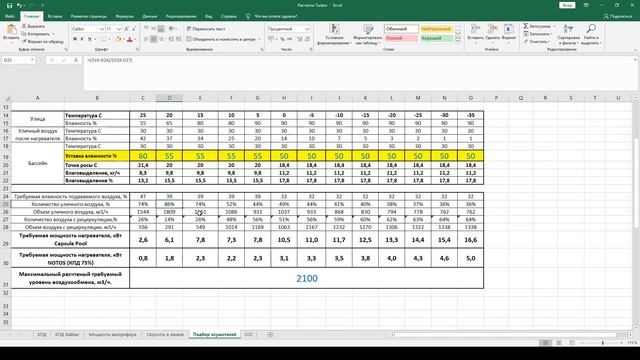The width and height of the screenshot is (640, 360).
Task: Switch to Formulas (Формулы) tab
Action: [x=124, y=16]
